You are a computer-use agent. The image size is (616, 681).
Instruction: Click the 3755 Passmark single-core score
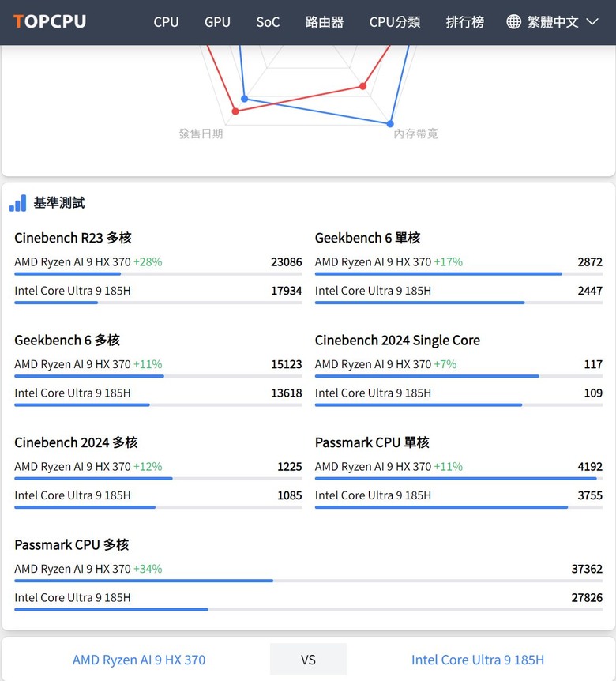[590, 495]
